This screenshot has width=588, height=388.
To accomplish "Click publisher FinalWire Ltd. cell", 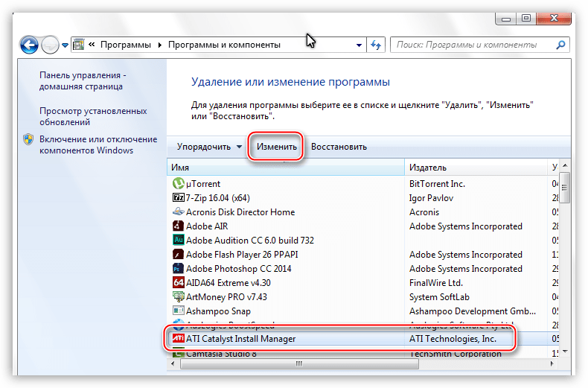I will click(436, 282).
